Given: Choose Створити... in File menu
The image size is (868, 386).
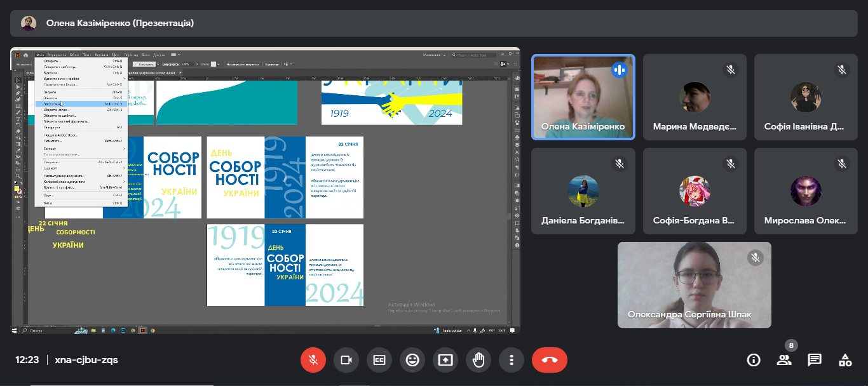Looking at the screenshot, I should (x=81, y=60).
